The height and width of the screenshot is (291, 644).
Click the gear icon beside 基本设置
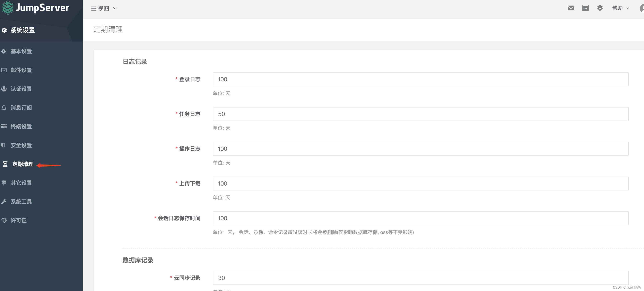(x=4, y=51)
